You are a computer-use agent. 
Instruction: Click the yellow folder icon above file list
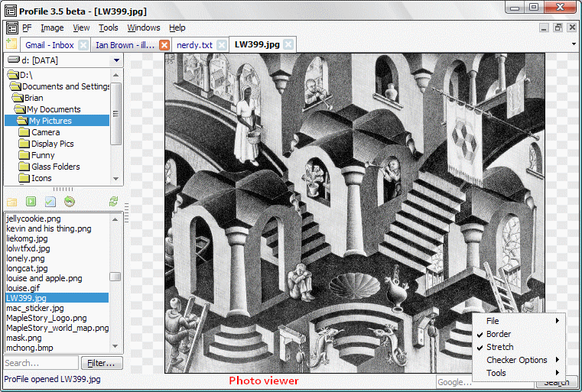tap(12, 202)
